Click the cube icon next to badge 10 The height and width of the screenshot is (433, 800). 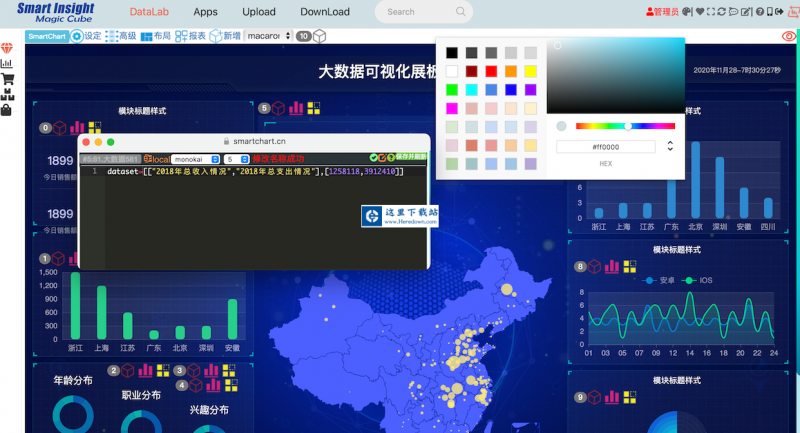click(319, 36)
